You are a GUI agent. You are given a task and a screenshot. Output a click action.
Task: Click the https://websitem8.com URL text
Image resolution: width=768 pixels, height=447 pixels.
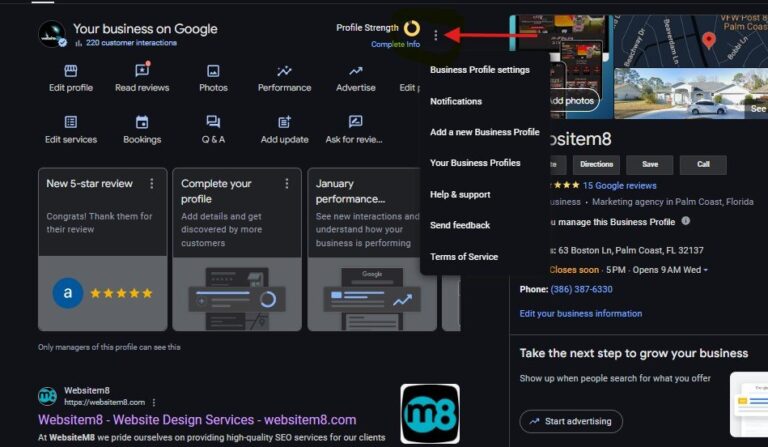pos(104,402)
